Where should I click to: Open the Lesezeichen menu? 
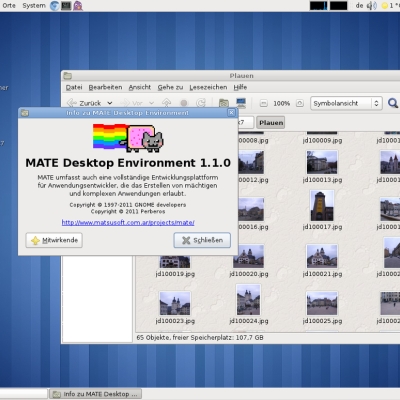pos(208,87)
